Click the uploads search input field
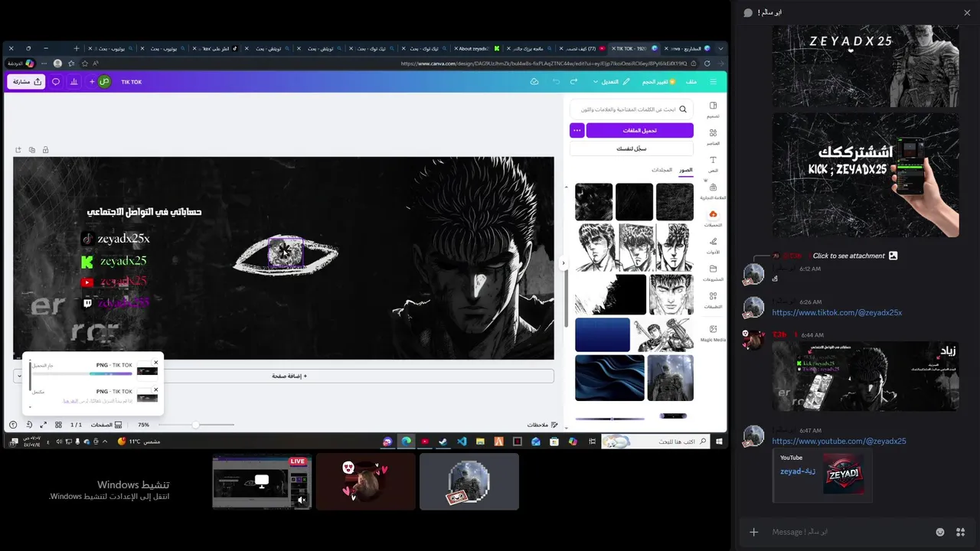The image size is (980, 551). pyautogui.click(x=632, y=109)
